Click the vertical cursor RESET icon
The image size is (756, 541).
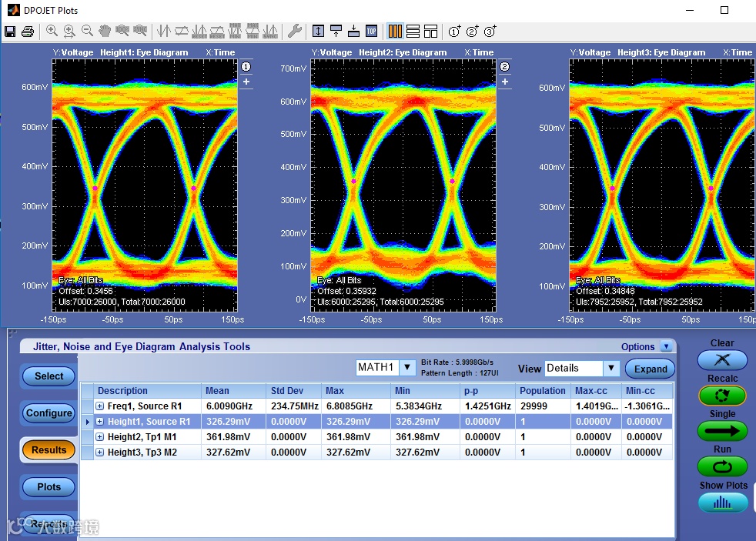pos(199,32)
